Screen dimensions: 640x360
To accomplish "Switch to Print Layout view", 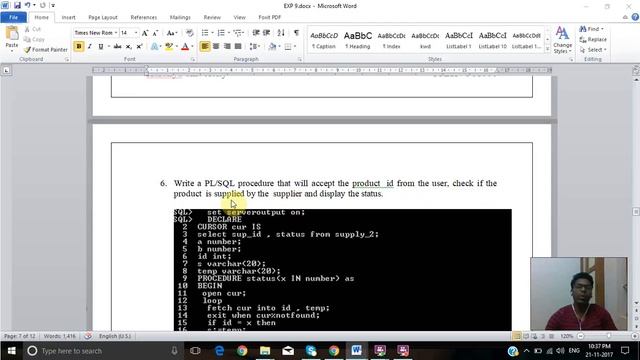I will 517,336.
